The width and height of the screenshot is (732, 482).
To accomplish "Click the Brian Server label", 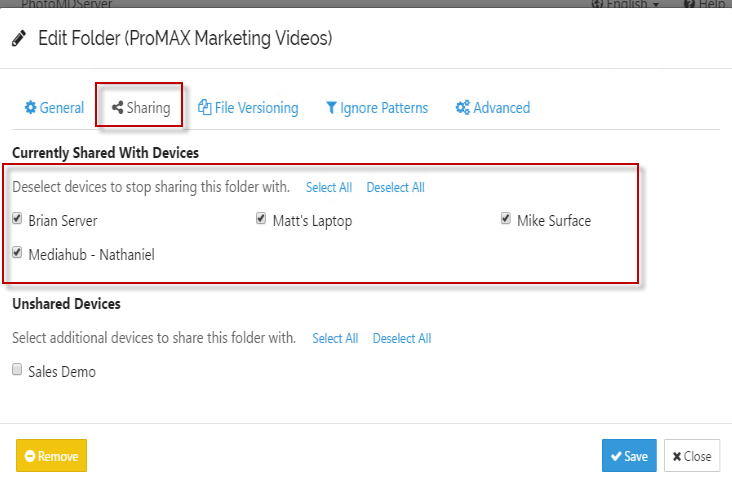I will [63, 220].
